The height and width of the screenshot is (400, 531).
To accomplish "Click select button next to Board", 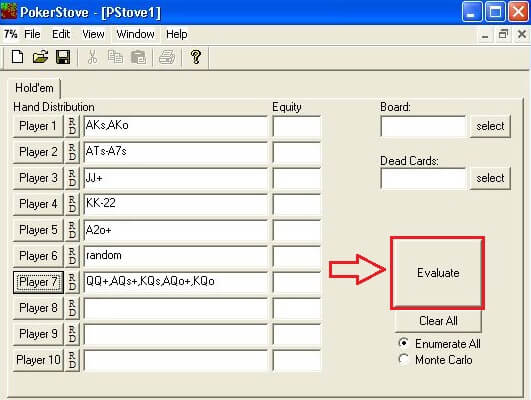I will point(490,126).
